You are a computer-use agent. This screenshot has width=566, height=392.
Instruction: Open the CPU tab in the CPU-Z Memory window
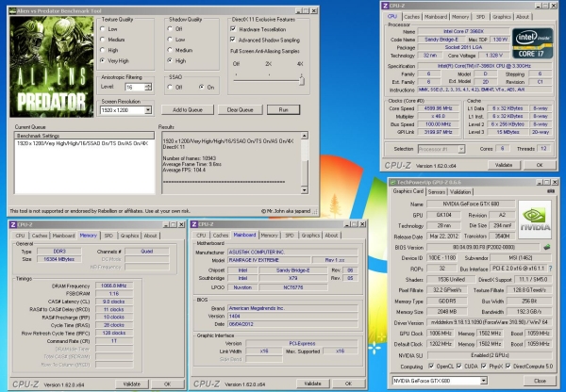coord(20,236)
